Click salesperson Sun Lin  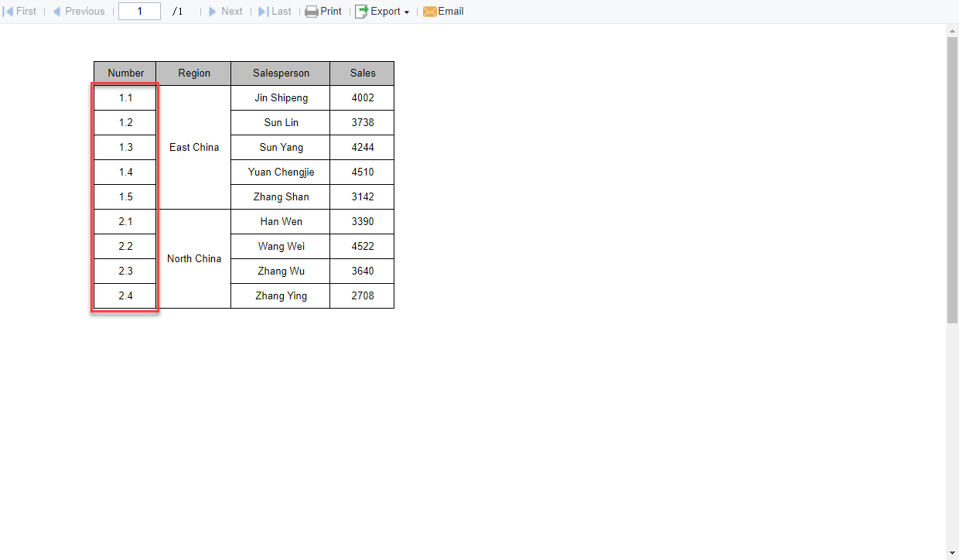tap(281, 123)
